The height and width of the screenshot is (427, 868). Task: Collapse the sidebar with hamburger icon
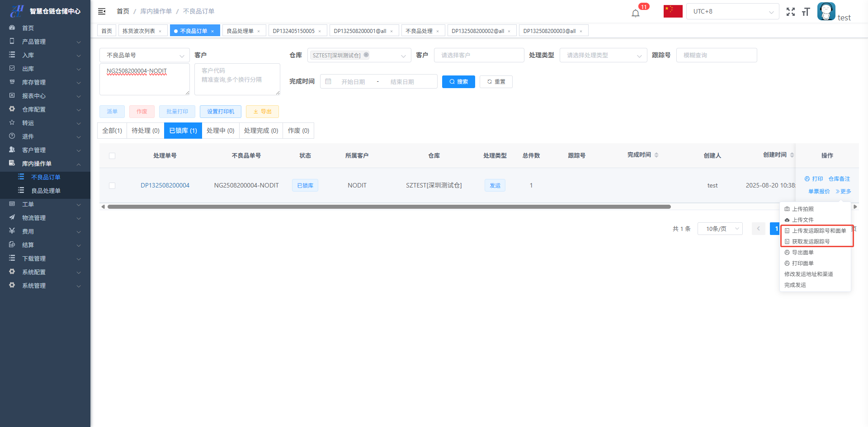(102, 11)
